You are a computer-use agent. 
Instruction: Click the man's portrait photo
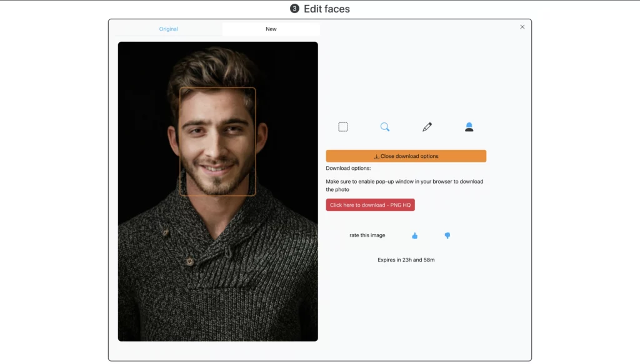[218, 190]
